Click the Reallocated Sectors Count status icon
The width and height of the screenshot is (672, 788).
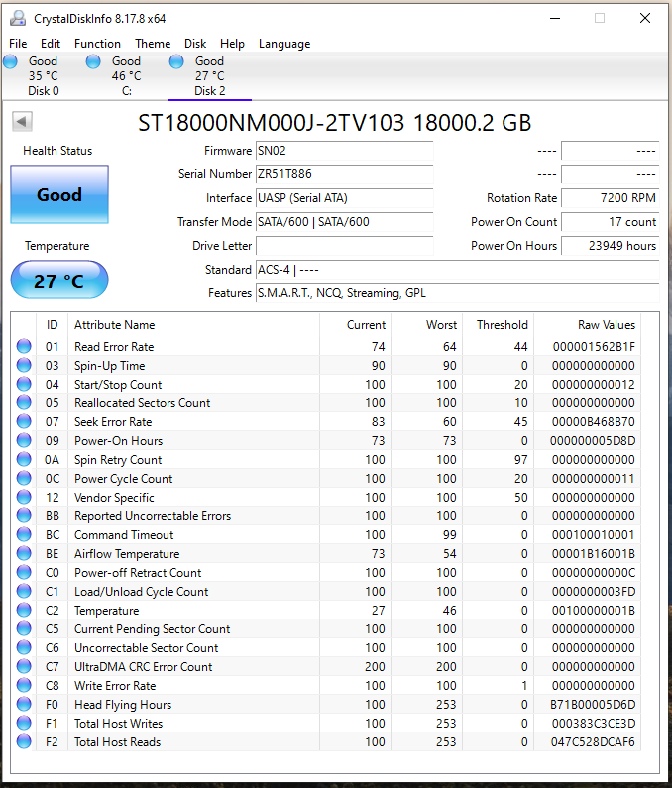pos(24,403)
